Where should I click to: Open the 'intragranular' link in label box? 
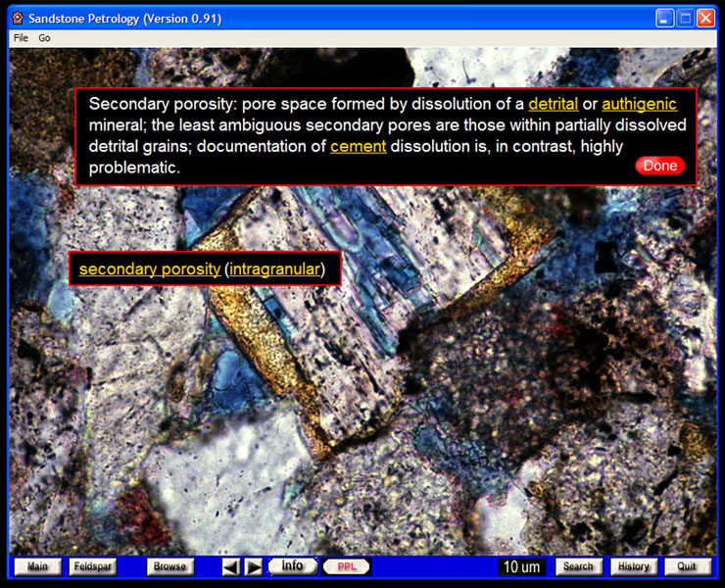(274, 269)
